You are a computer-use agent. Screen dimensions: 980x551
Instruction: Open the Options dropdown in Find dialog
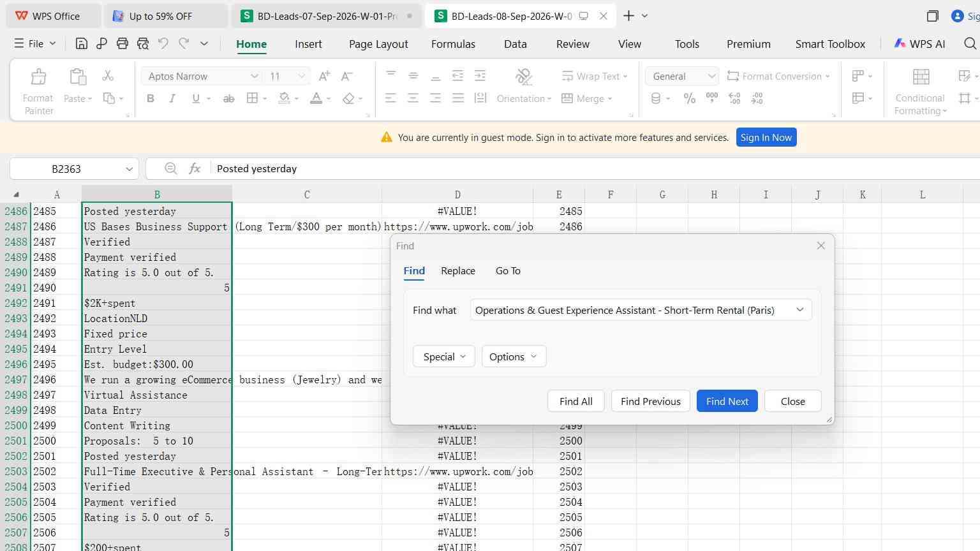514,356
